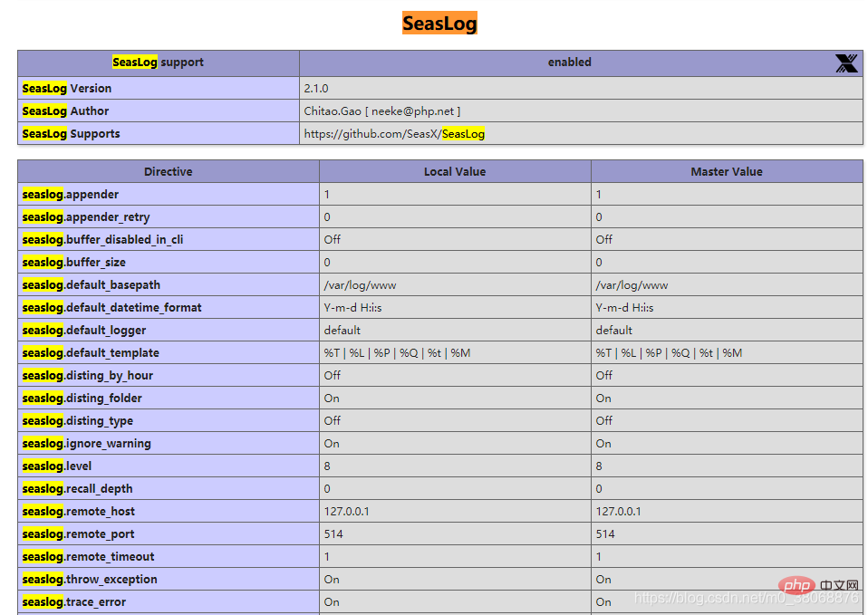Click the 'Master Value' column header
Screen dimensions: 868x615
pyautogui.click(x=727, y=171)
